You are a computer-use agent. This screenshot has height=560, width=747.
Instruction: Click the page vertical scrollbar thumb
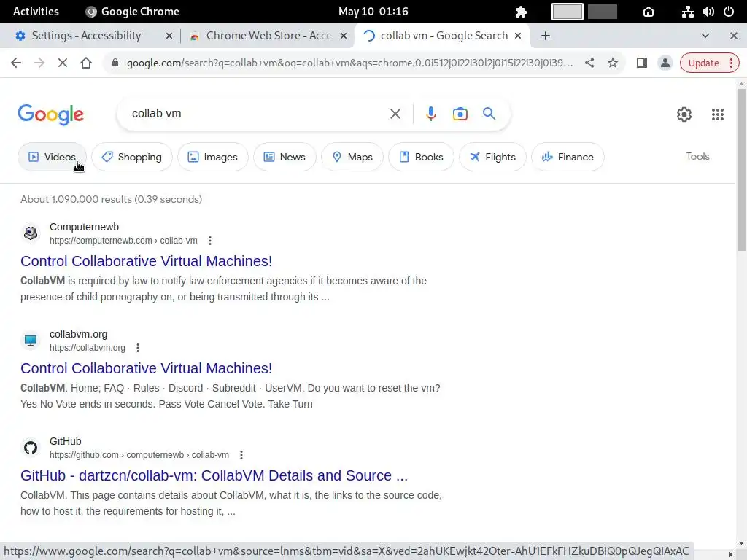(x=741, y=169)
